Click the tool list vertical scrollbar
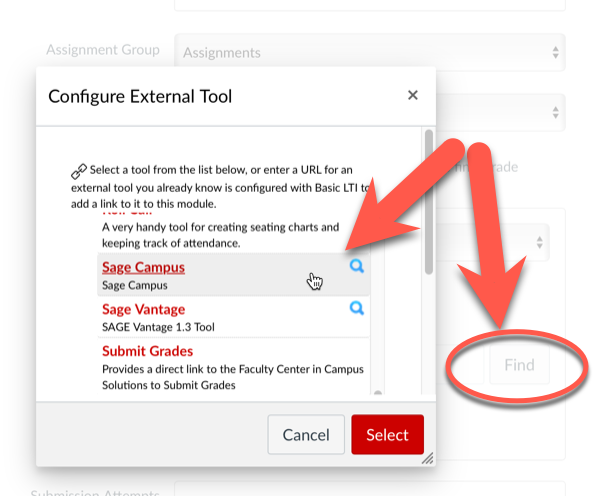This screenshot has width=602, height=496. coord(429,200)
